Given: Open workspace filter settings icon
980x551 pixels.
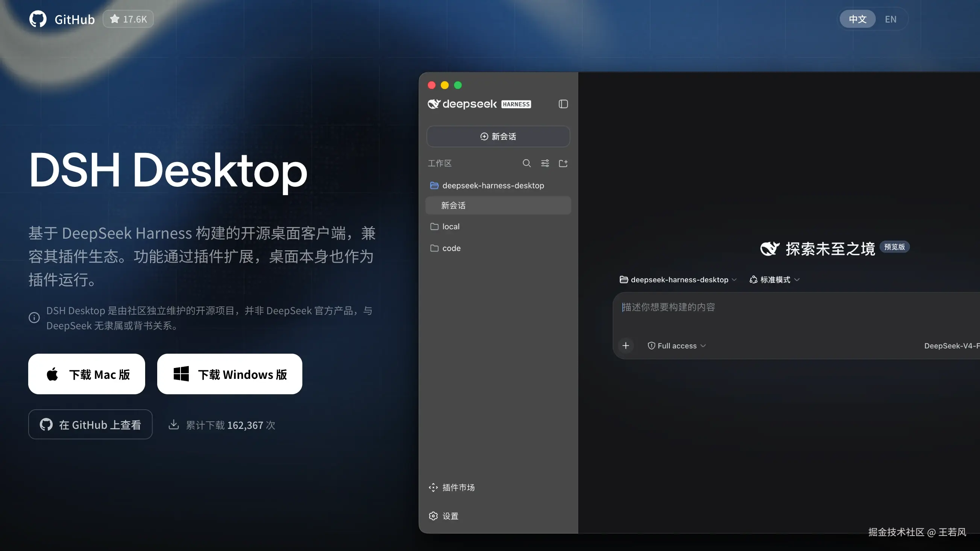Looking at the screenshot, I should pos(545,163).
